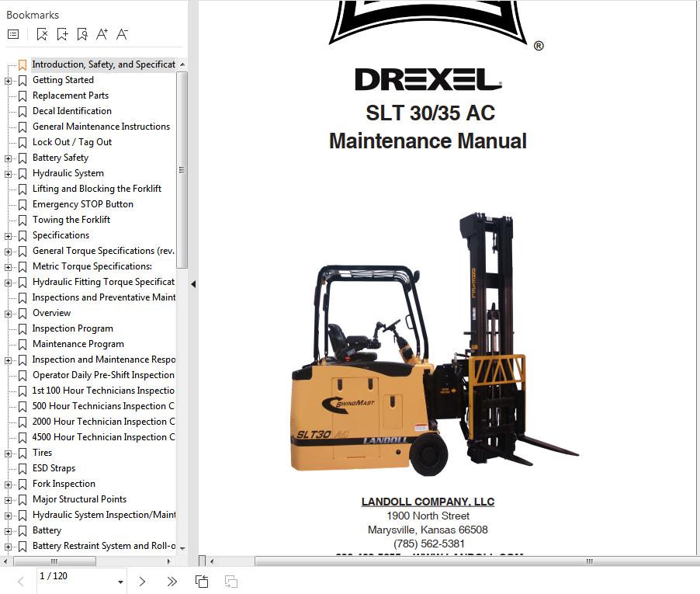Open the Replacement Parts bookmark
The width and height of the screenshot is (700, 594).
[71, 96]
